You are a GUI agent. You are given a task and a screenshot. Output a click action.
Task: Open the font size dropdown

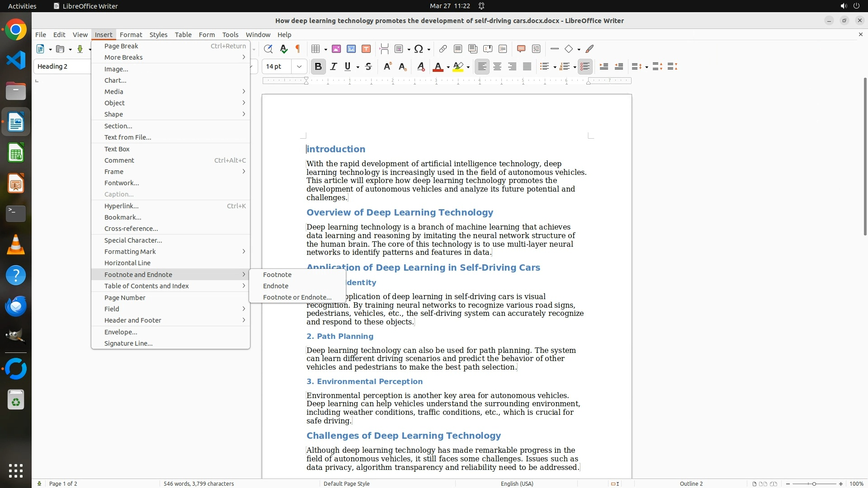coord(299,67)
